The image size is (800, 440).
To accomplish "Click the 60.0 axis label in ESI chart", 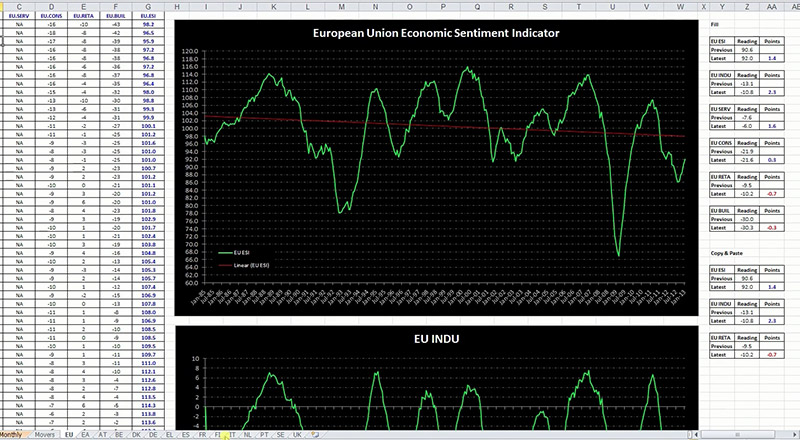I will point(190,283).
